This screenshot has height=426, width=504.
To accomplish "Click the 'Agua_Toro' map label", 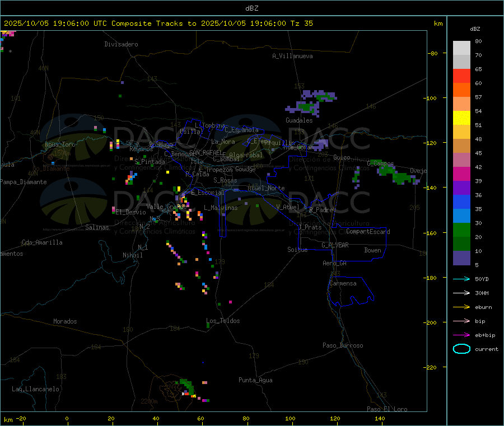I will click(60, 144).
